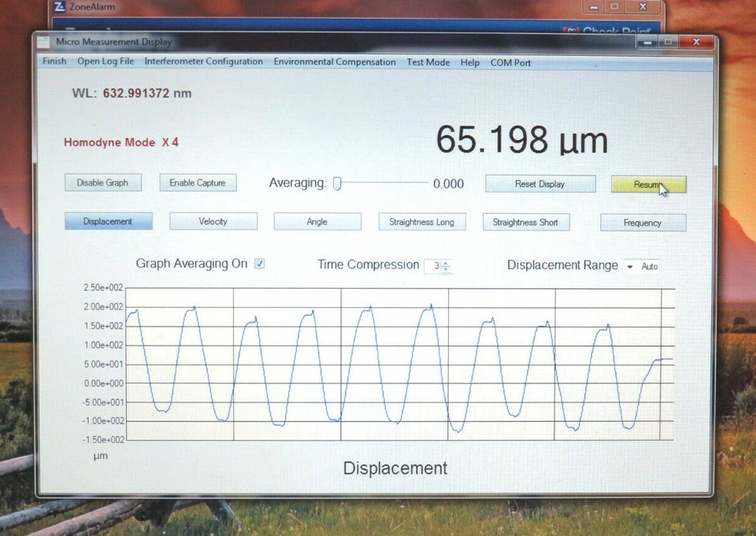
Task: Decrease Time Compression with the down arrow
Action: coord(447,268)
